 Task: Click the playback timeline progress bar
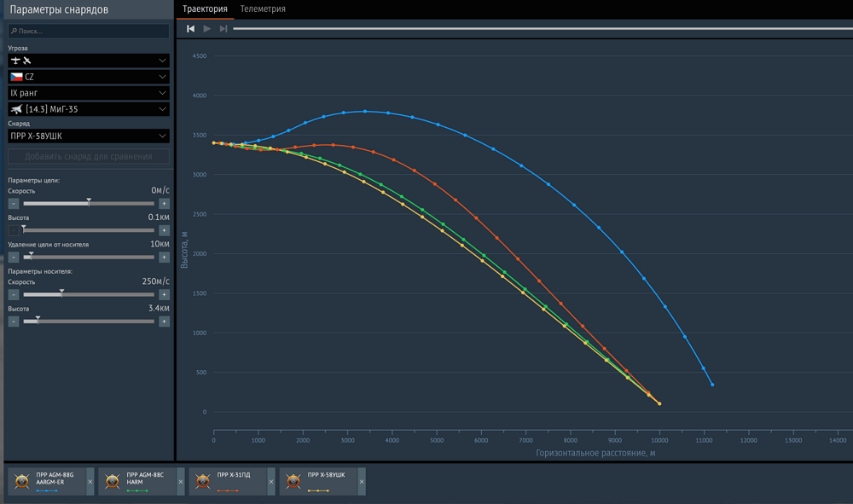pos(543,29)
